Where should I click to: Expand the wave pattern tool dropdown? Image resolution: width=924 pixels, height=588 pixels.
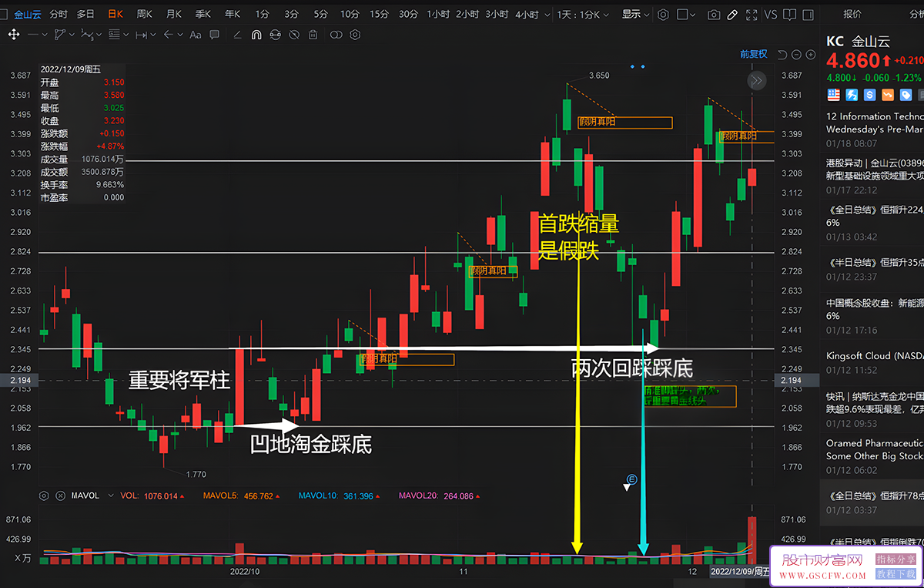99,35
